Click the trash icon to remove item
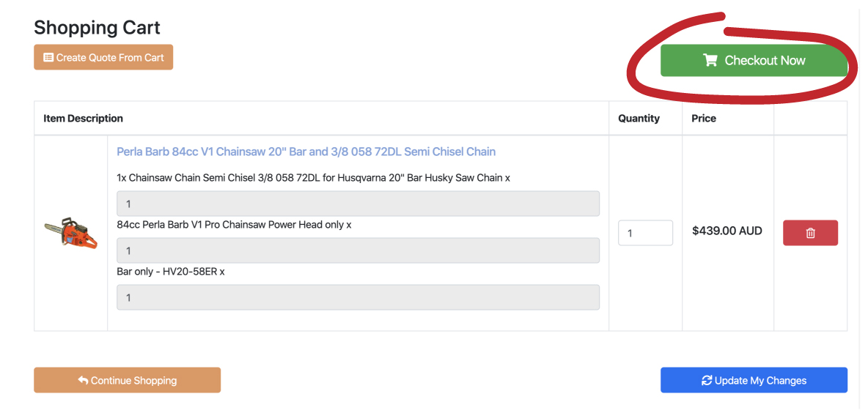This screenshot has width=868, height=413. (x=810, y=233)
